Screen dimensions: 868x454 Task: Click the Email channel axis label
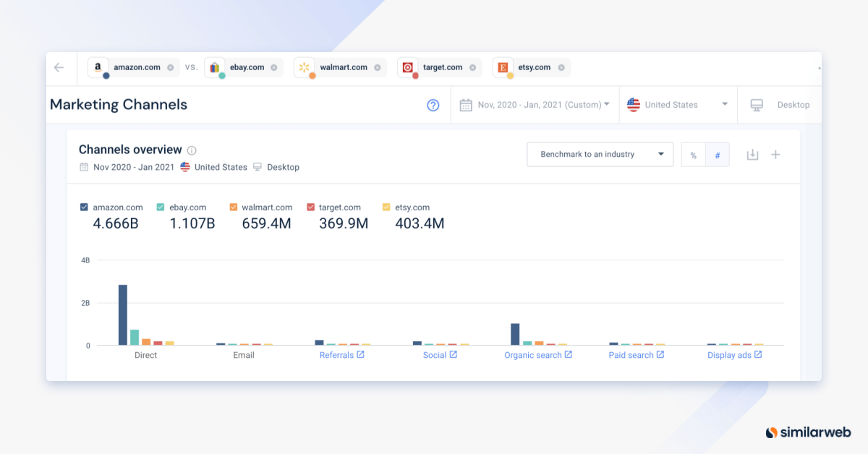244,355
